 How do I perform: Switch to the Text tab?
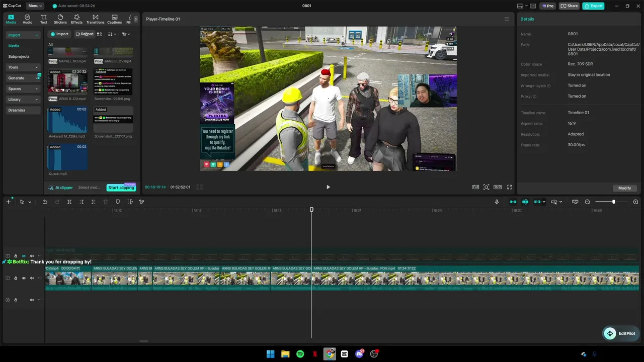[44, 19]
